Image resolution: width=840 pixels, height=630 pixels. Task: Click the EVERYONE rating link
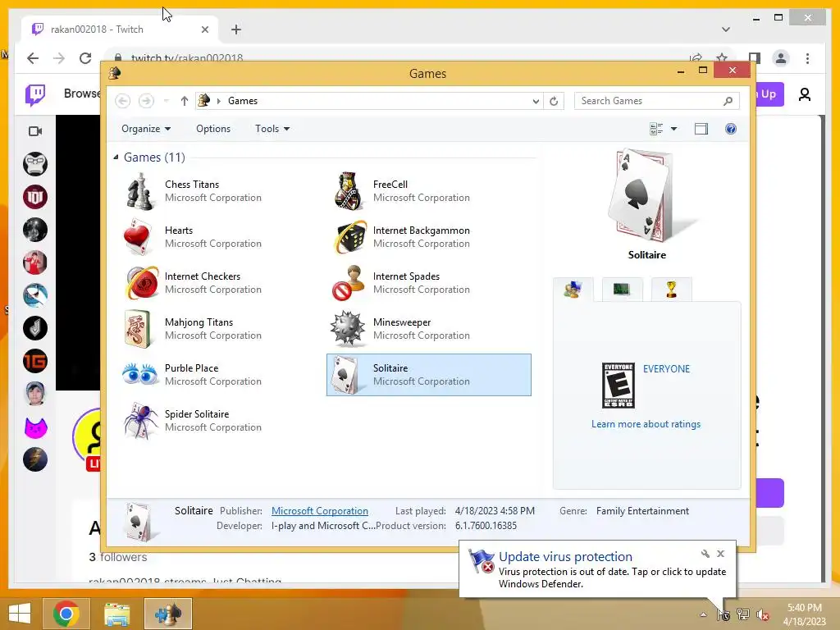click(x=666, y=368)
